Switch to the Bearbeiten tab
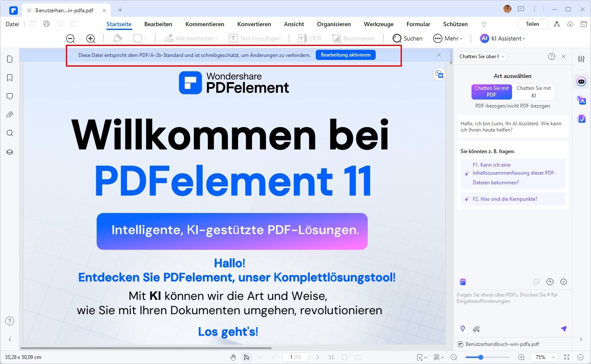The width and height of the screenshot is (591, 364). pos(158,24)
